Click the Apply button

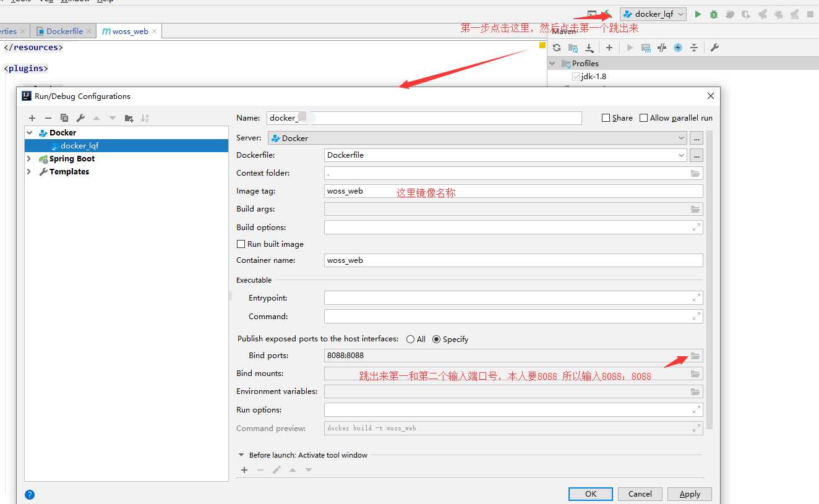(690, 494)
